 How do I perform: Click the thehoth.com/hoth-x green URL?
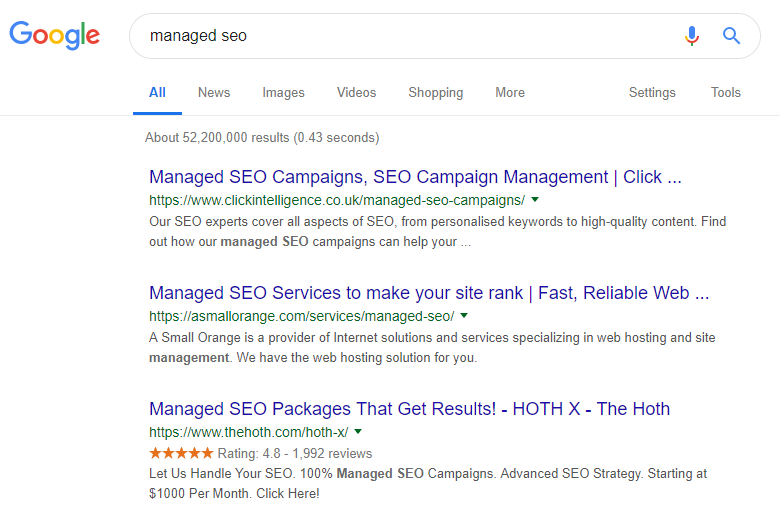coord(249,432)
